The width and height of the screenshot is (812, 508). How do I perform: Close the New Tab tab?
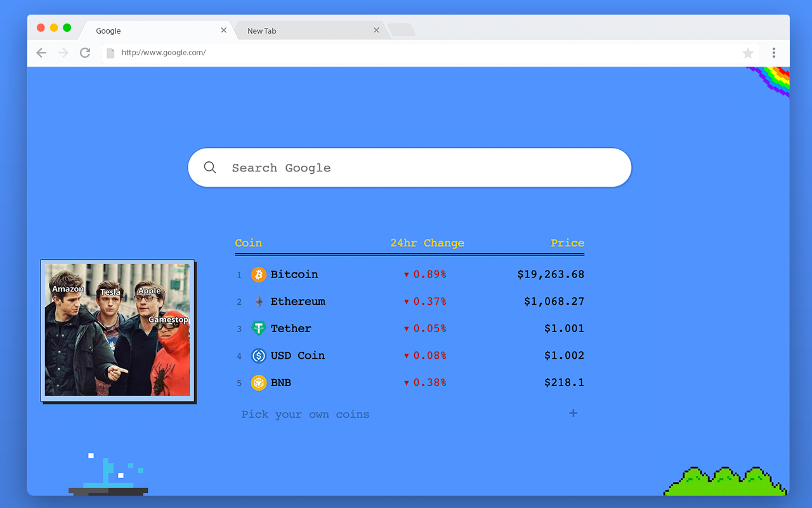point(376,30)
